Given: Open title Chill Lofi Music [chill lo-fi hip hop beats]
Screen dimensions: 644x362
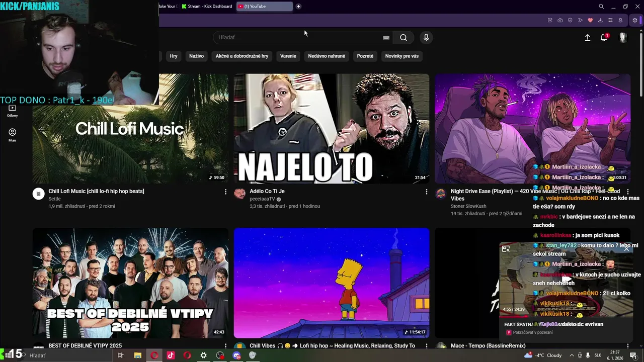Looking at the screenshot, I should [96, 191].
